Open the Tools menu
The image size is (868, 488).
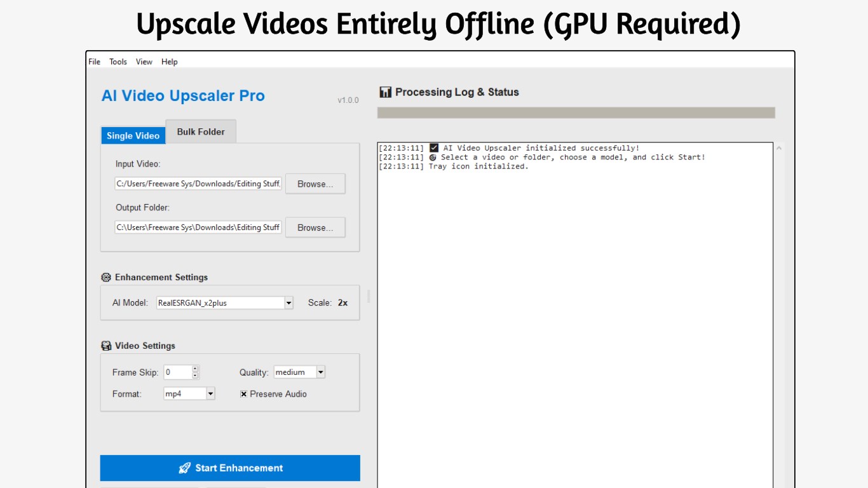click(117, 62)
